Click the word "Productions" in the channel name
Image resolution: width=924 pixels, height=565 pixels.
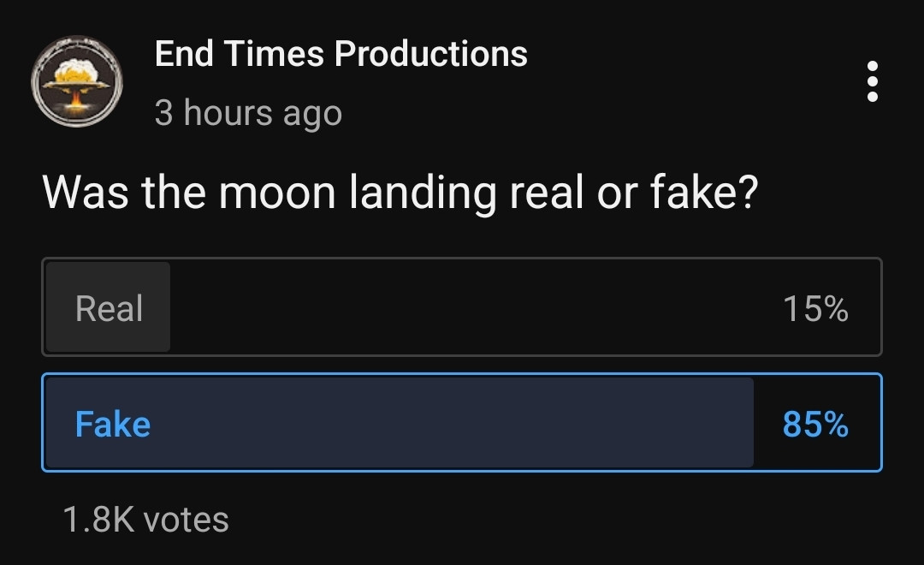(430, 54)
